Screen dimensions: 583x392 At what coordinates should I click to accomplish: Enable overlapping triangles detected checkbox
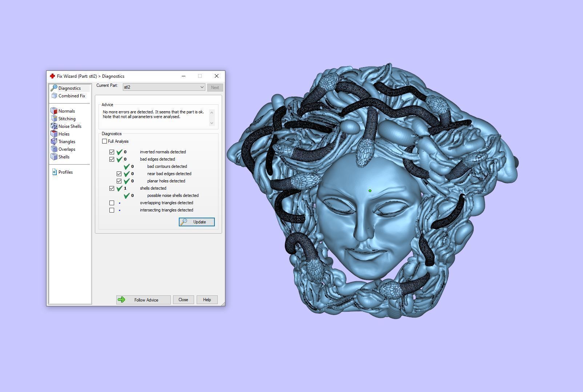click(112, 203)
